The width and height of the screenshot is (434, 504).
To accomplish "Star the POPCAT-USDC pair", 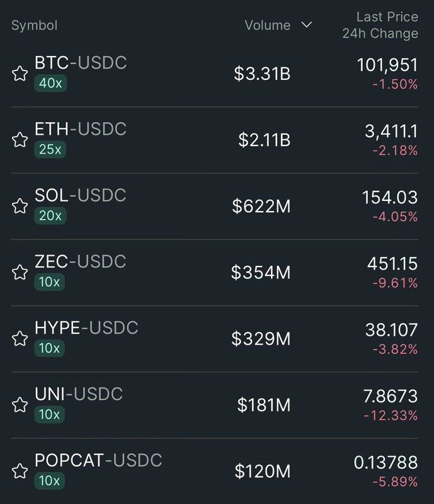I will pos(20,471).
